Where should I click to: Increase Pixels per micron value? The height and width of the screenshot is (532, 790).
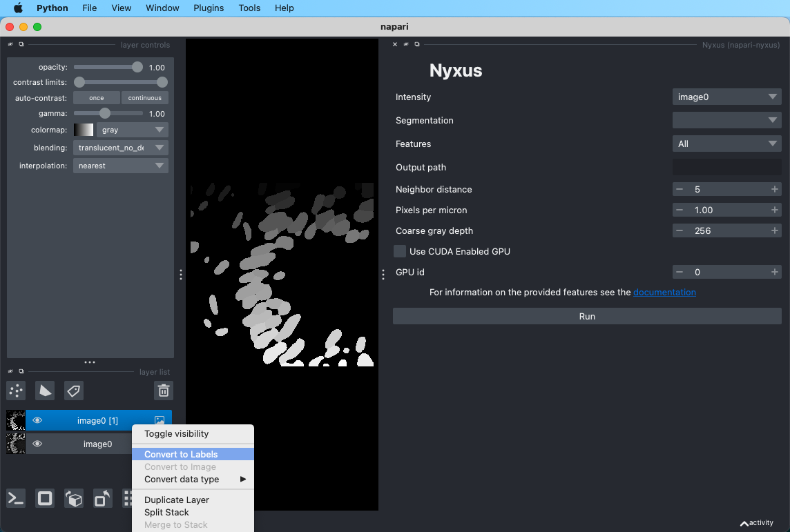click(774, 210)
